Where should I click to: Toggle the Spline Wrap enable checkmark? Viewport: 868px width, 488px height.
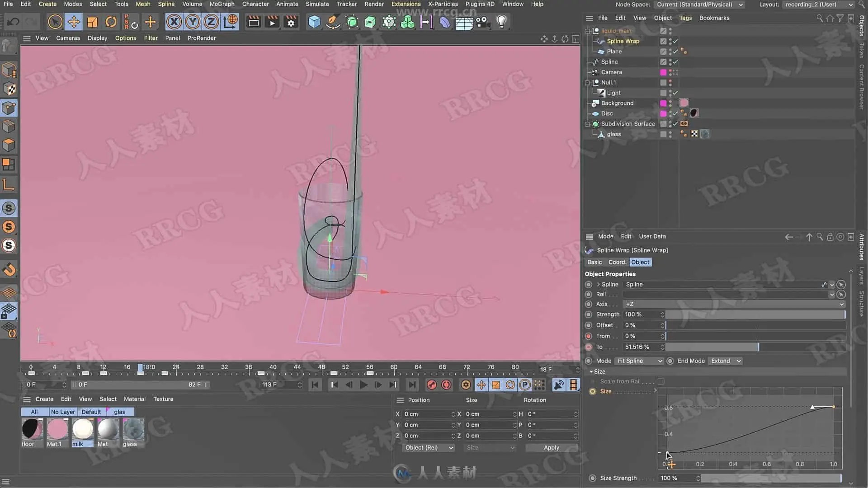[675, 41]
